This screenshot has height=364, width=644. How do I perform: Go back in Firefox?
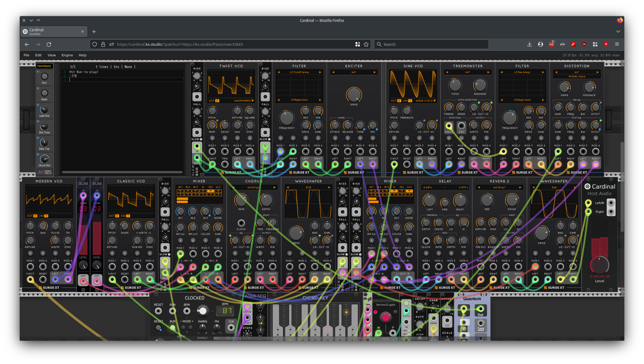(x=27, y=44)
